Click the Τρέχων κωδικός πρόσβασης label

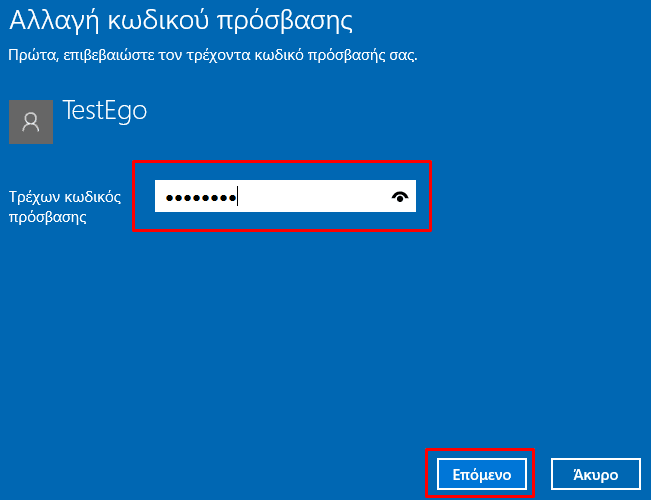65,206
